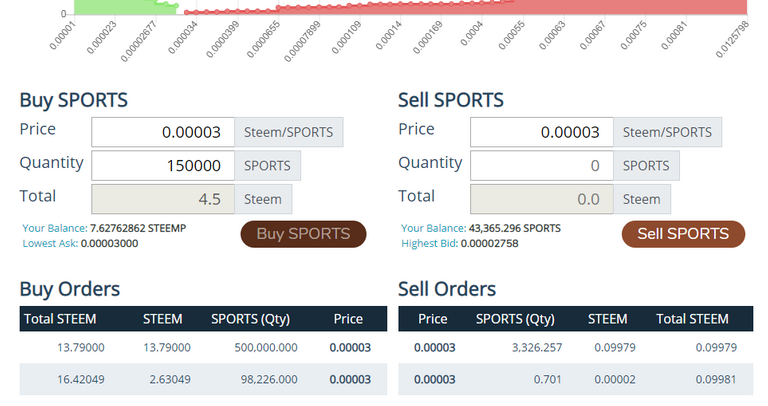Screen dimensions: 768x406
Task: Click the SPORTS unit label beside Buy quantity
Action: (x=267, y=166)
